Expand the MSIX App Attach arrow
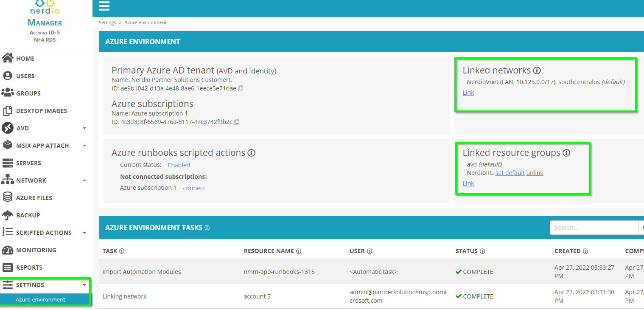644x310 pixels. (84, 146)
